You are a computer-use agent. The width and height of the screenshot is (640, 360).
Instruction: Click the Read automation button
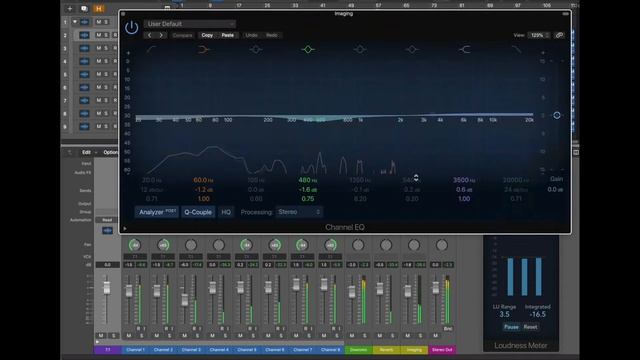coord(107,220)
